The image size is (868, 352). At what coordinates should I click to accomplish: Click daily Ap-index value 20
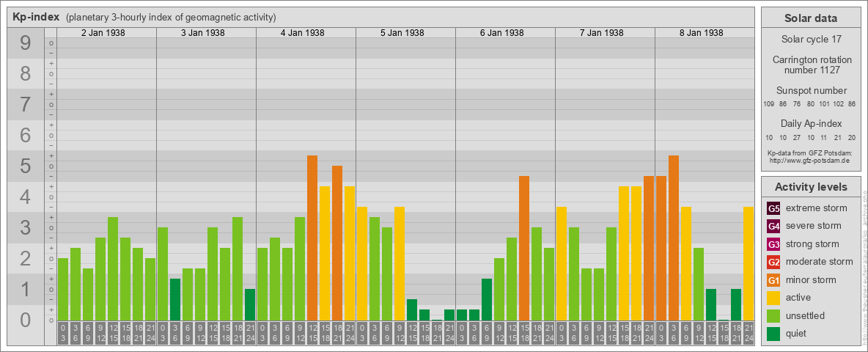[853, 138]
